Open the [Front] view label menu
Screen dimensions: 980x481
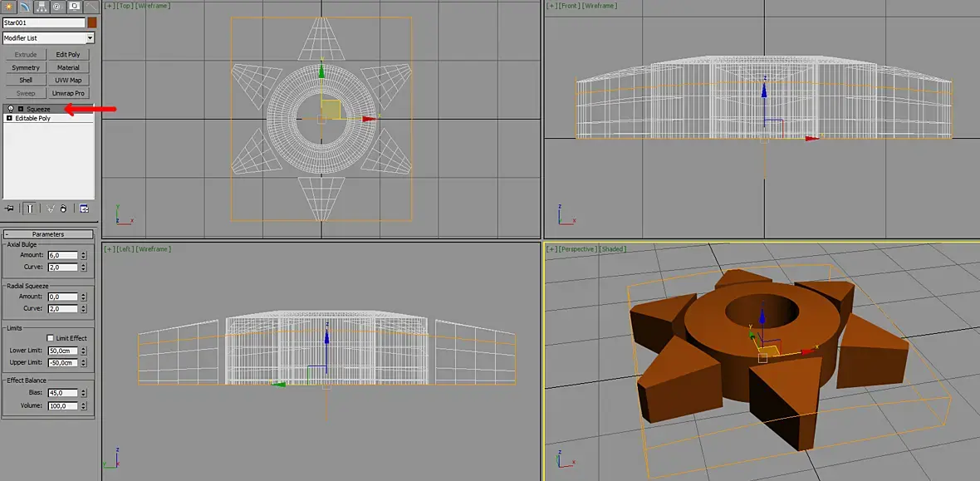[570, 6]
